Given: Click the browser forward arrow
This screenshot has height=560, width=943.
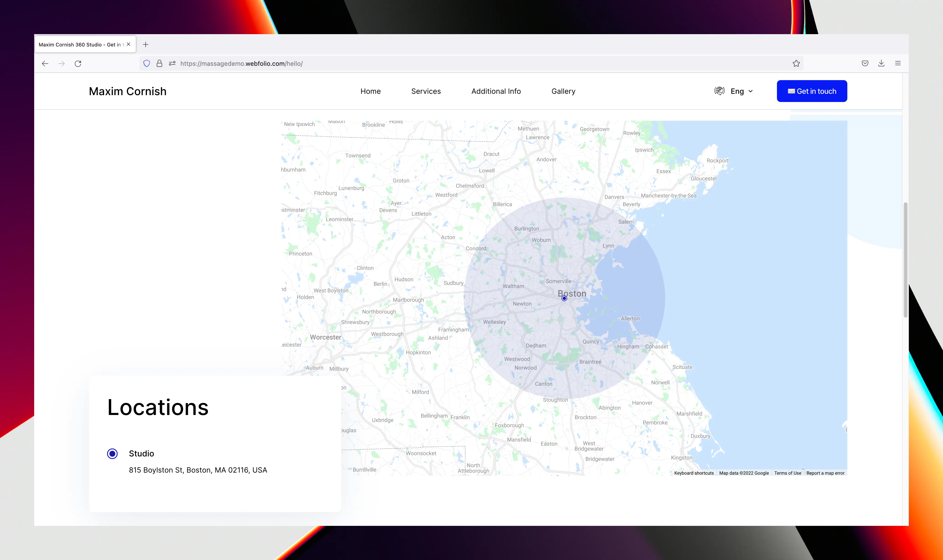Looking at the screenshot, I should click(x=61, y=64).
